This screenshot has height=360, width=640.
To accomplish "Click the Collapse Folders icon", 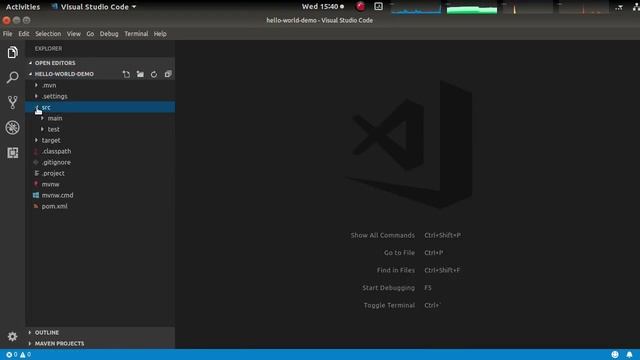I will pos(168,74).
